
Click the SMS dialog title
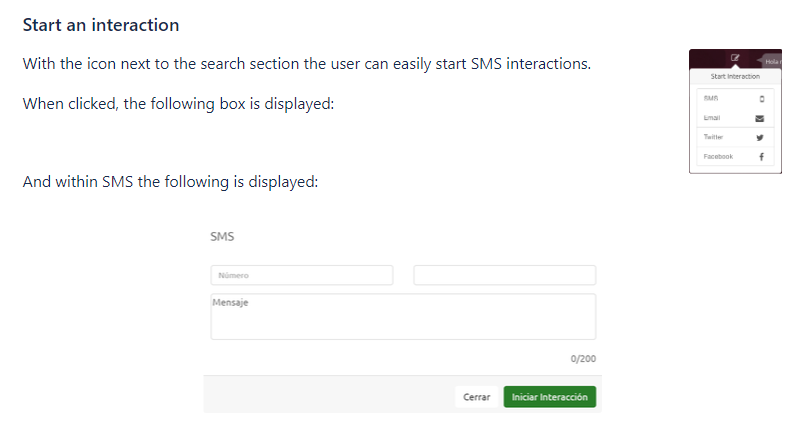point(222,237)
